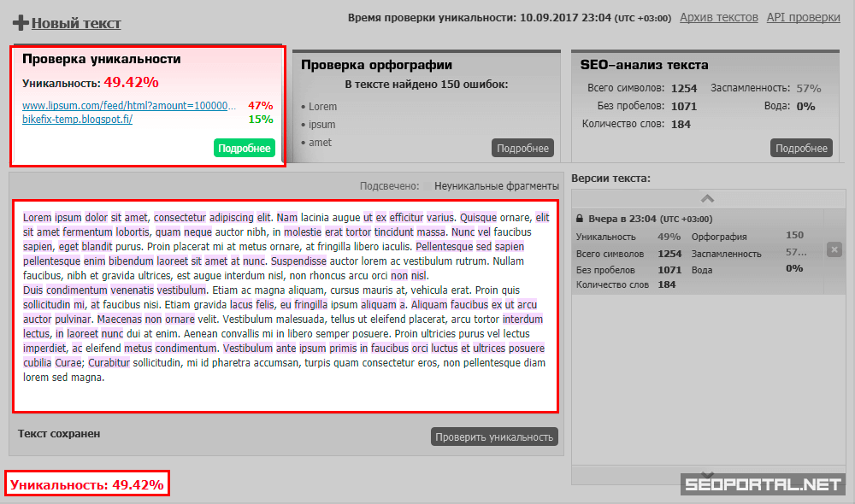Open www.lipsum.com matching source link
This screenshot has height=504, width=855.
click(128, 106)
